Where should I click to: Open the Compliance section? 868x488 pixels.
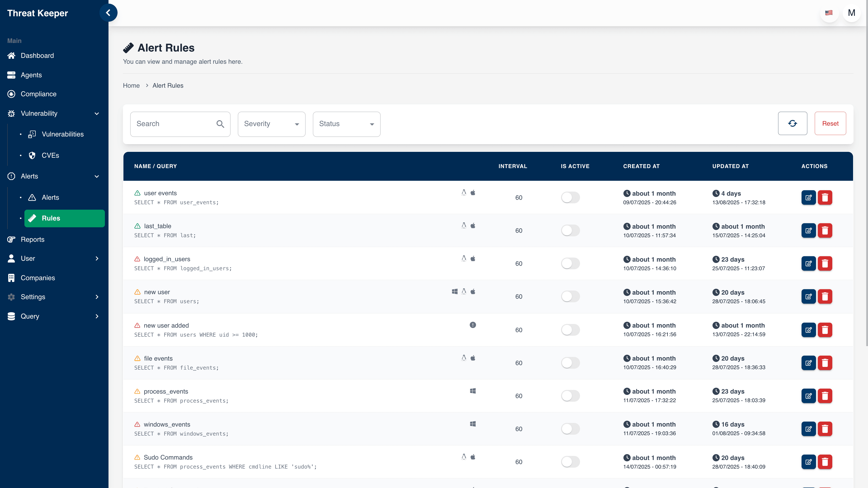click(x=38, y=94)
